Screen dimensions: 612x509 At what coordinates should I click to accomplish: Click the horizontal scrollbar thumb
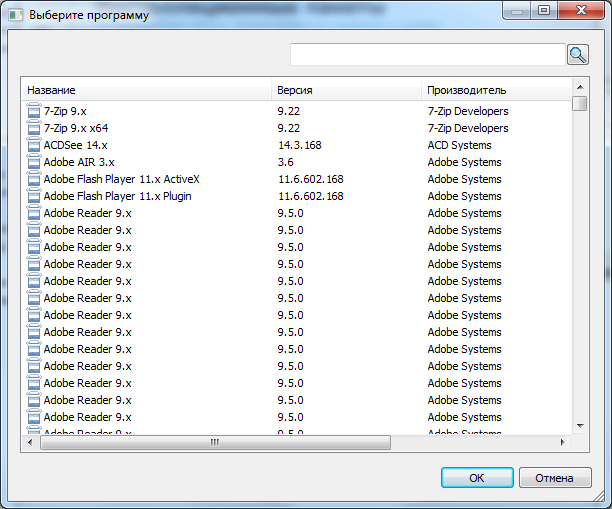215,442
